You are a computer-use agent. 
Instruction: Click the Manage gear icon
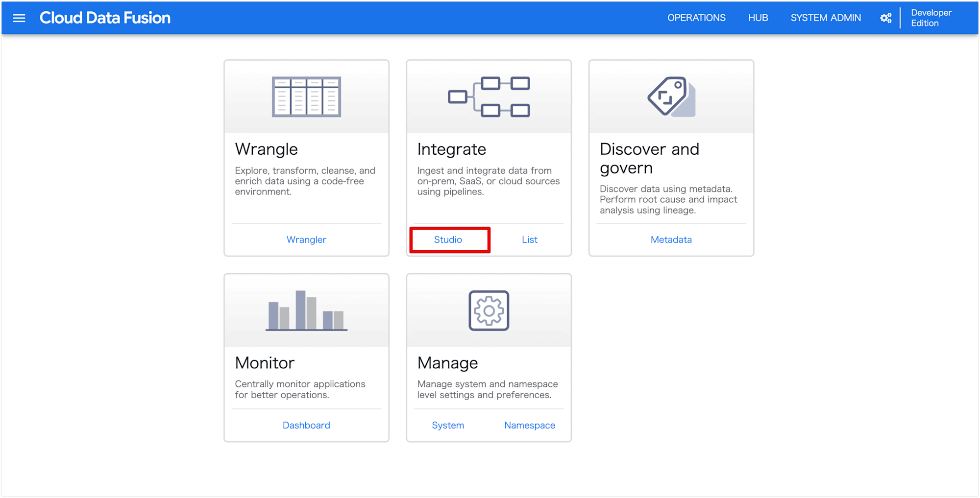[x=489, y=310]
